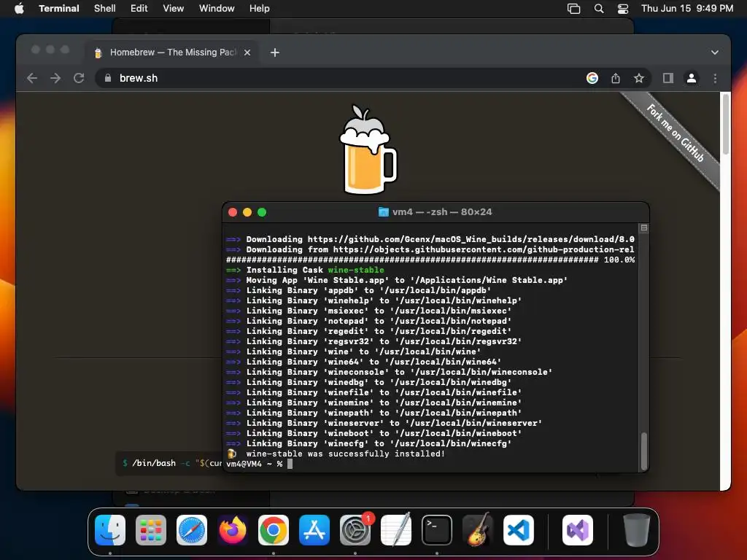Open Stage Manager windows icon in menu bar

(x=573, y=9)
